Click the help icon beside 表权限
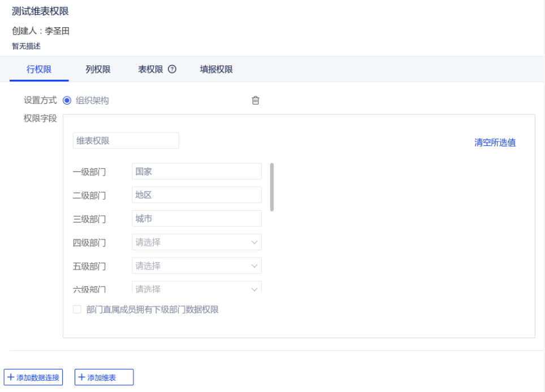Viewport: 545px width, 392px height. click(x=172, y=69)
